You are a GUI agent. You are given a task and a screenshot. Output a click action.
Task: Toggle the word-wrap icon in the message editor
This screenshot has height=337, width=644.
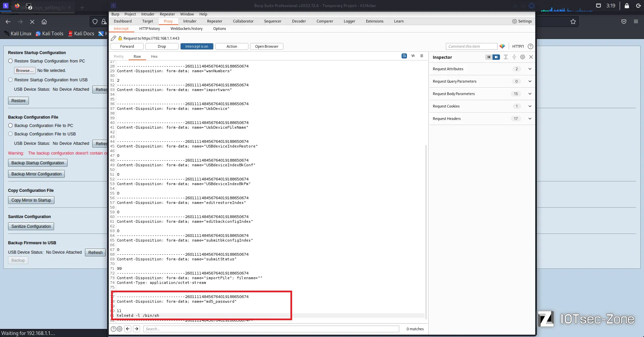404,56
